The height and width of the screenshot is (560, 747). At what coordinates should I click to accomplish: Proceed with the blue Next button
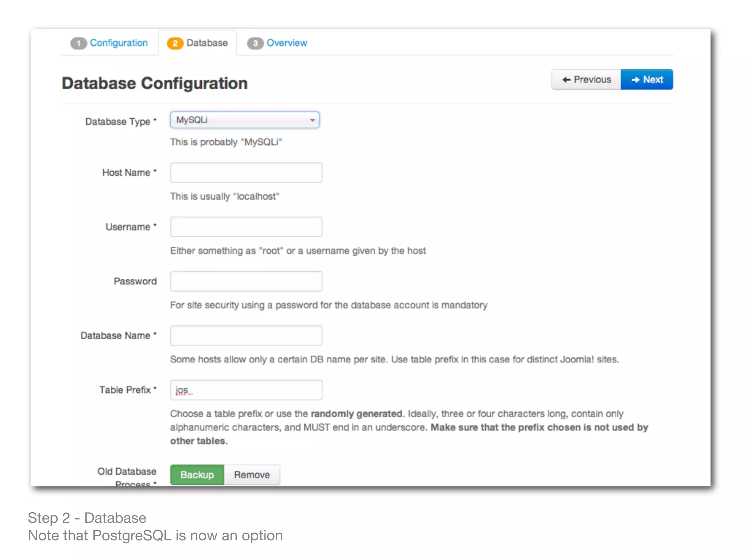tap(647, 79)
